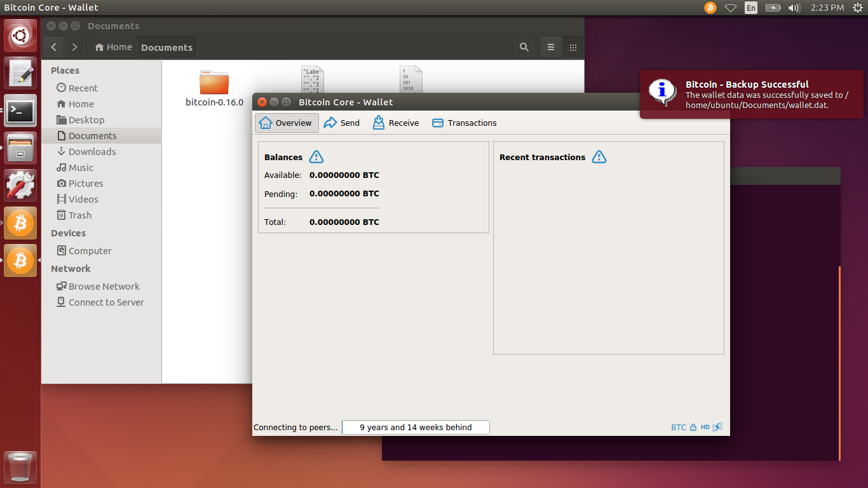This screenshot has width=868, height=488.
Task: Click the Bitcoin tray icon in top panel
Action: 710,8
